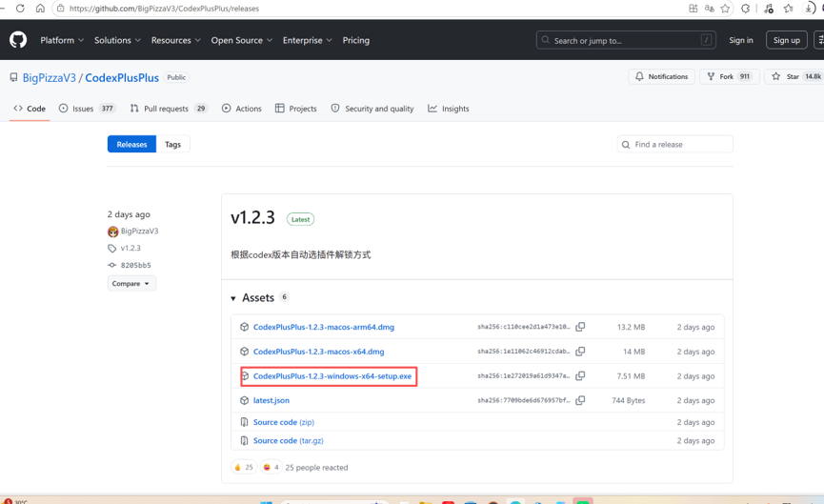This screenshot has width=824, height=504.
Task: Click the v1.2.3 tag link
Action: click(131, 248)
